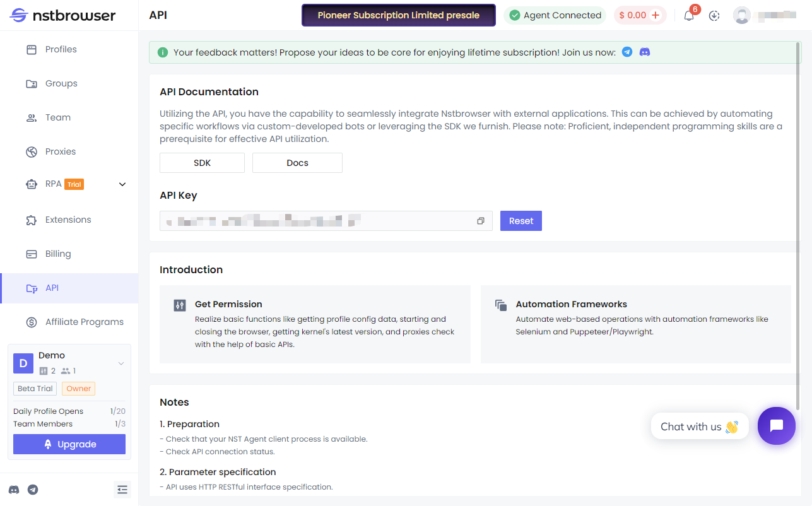
Task: Click the RPA Trial badge
Action: (74, 184)
